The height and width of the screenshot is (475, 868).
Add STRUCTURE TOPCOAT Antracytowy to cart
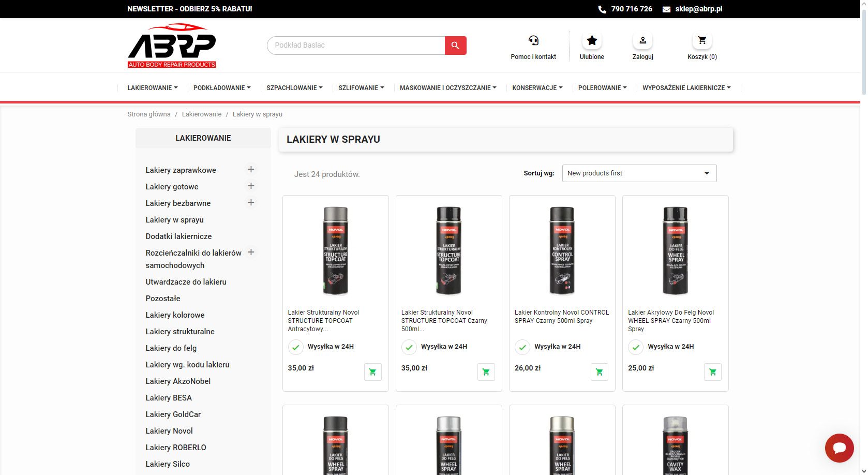pos(372,372)
